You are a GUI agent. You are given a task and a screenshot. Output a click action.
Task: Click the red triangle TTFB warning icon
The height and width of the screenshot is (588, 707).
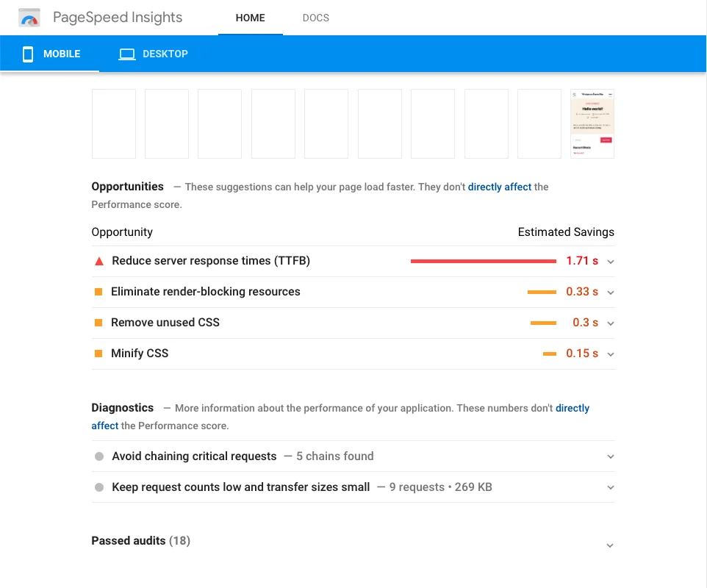(99, 261)
